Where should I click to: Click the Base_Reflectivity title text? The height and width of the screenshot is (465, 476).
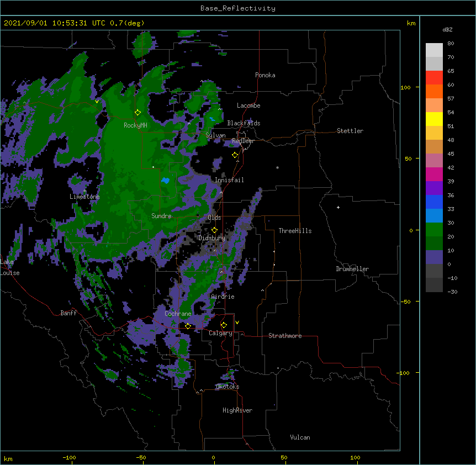point(238,8)
